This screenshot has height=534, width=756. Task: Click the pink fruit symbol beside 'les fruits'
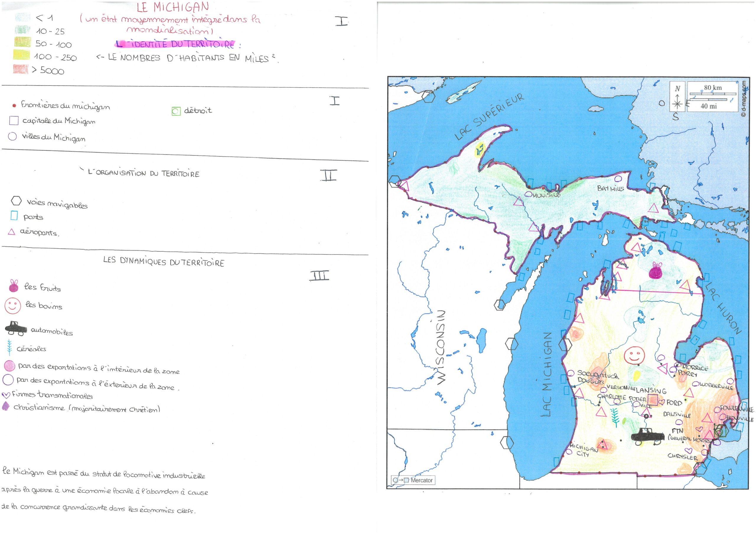click(x=14, y=286)
